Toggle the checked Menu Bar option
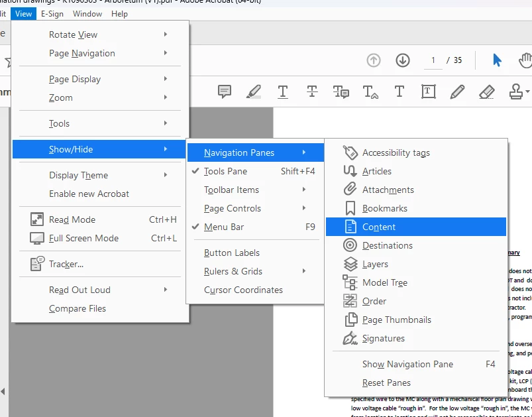Image resolution: width=532 pixels, height=417 pixels. [x=254, y=227]
